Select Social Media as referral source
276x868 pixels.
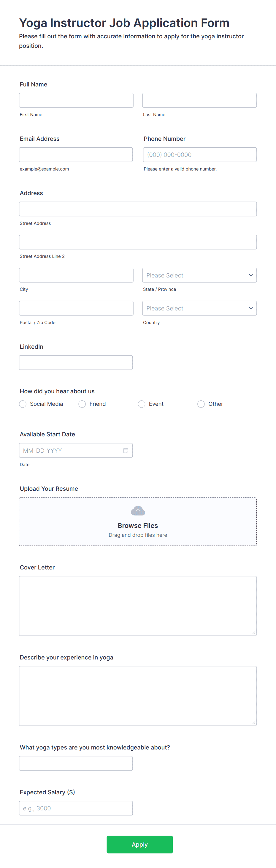(x=23, y=404)
